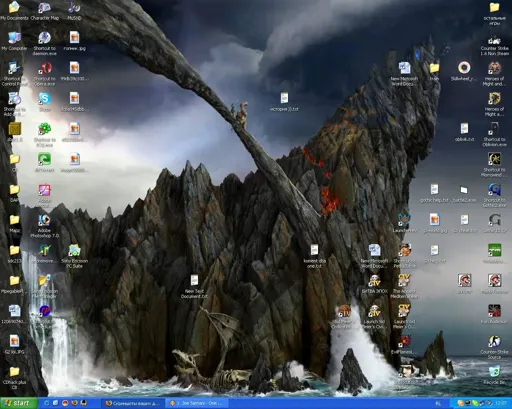Click the Shortcut to daemon.exe icon

[x=45, y=43]
